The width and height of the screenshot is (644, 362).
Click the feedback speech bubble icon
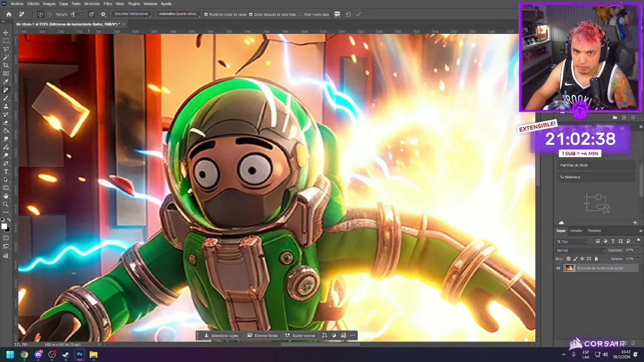(x=337, y=14)
